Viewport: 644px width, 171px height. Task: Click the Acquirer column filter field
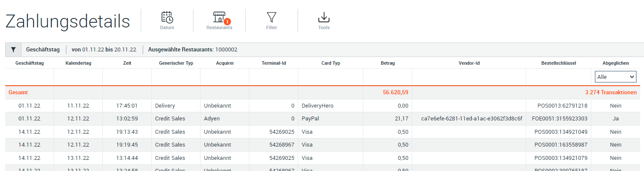225,77
